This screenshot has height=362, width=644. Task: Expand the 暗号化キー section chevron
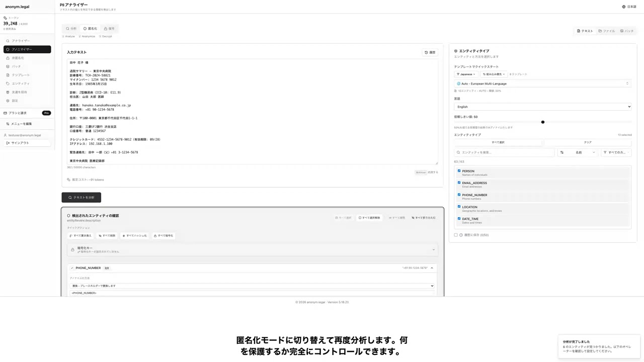point(433,250)
